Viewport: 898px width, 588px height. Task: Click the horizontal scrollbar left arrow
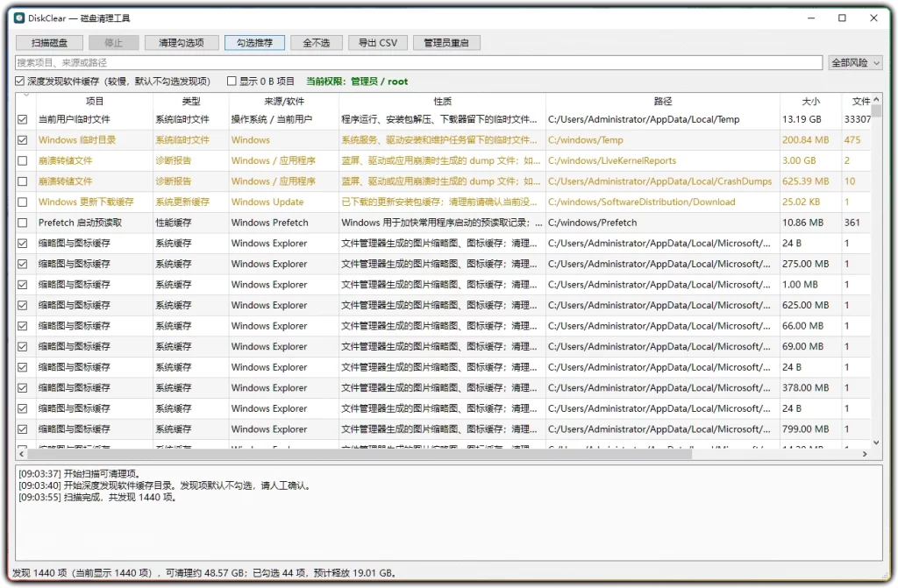click(x=21, y=454)
